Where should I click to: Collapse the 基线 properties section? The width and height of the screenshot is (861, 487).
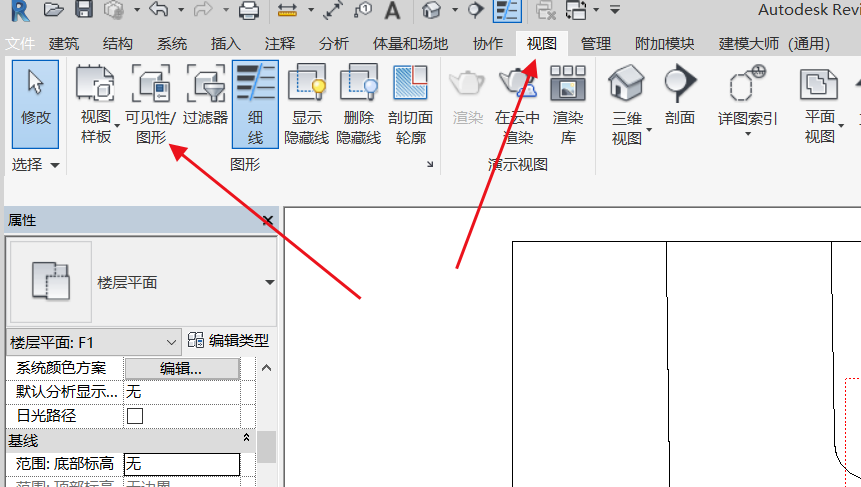click(x=247, y=439)
